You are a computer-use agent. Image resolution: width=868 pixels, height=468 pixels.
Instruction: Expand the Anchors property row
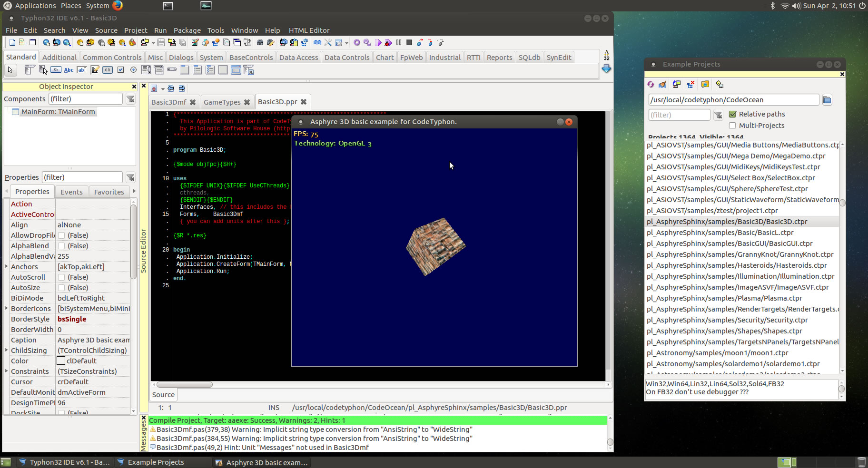tap(6, 266)
